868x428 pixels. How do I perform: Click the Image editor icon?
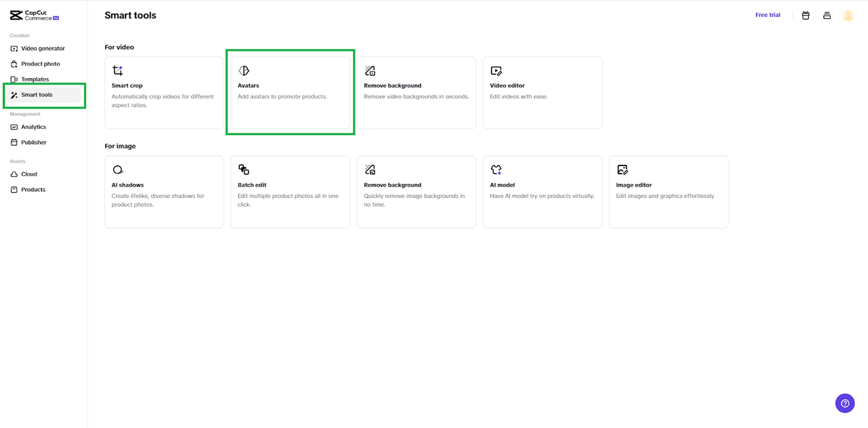[623, 170]
